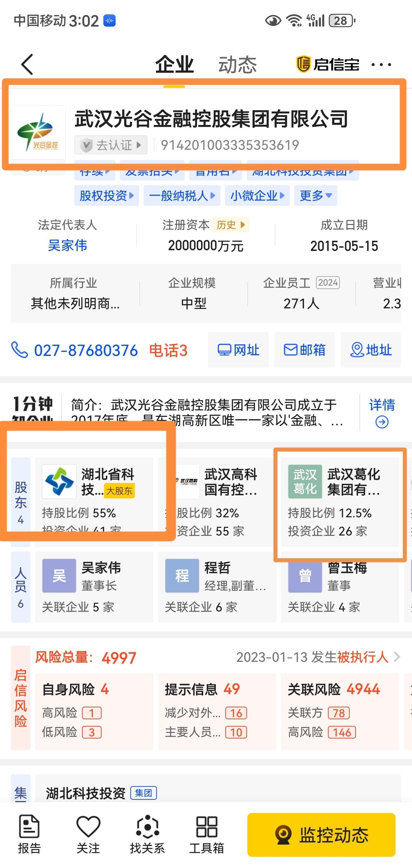Tap the 启信风险 side label

pyautogui.click(x=21, y=698)
